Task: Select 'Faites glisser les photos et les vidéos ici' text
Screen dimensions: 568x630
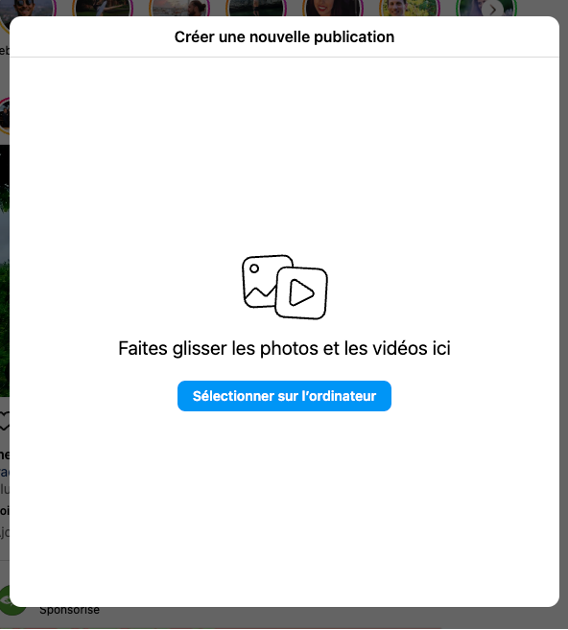Action: coord(284,348)
